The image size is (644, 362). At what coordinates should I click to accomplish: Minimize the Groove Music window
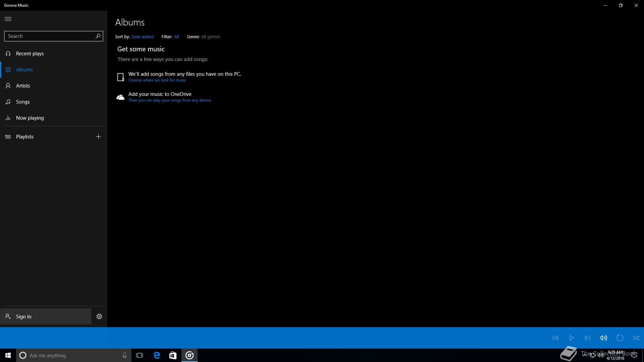[605, 5]
